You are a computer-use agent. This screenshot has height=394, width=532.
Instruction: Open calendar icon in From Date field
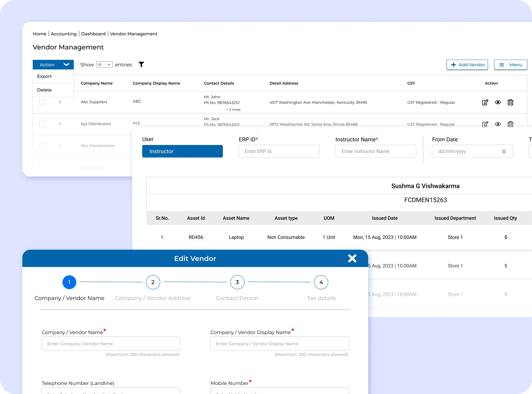tap(504, 151)
